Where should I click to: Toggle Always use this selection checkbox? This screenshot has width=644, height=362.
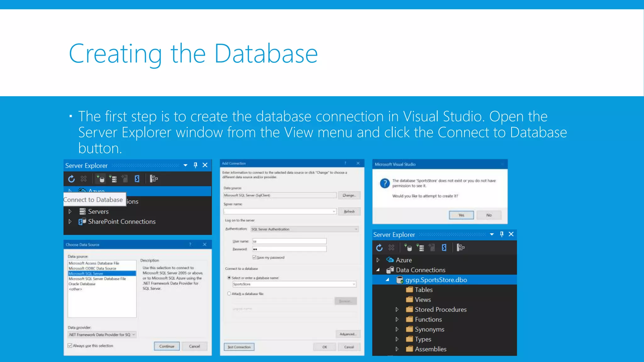pyautogui.click(x=70, y=346)
